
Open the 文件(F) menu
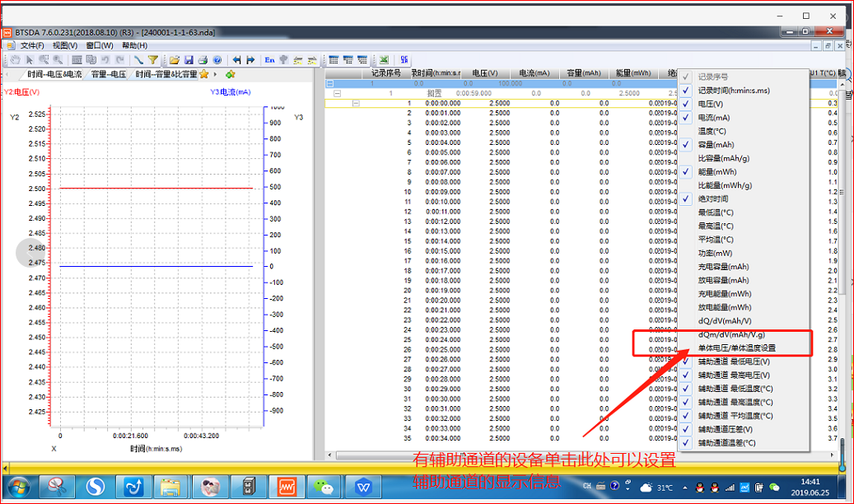click(x=31, y=46)
